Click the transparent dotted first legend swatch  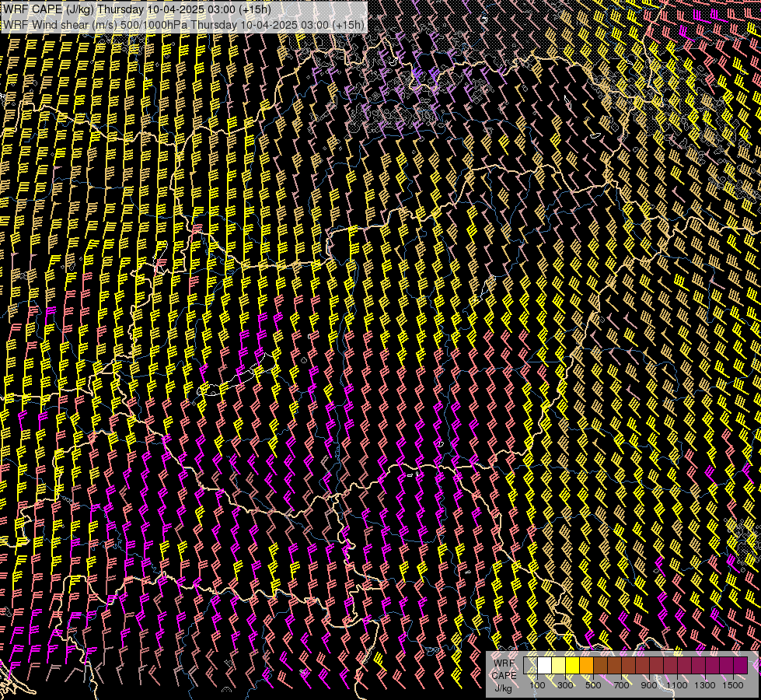[x=530, y=666]
